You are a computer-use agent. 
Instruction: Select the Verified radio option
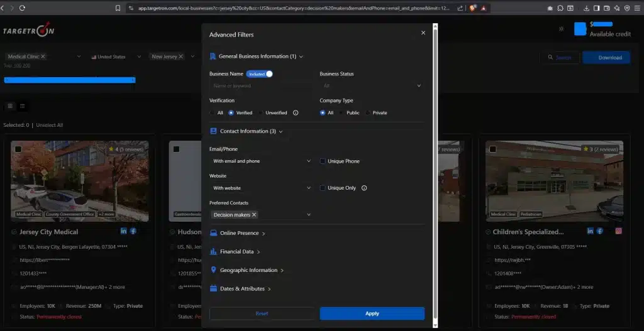pos(231,113)
